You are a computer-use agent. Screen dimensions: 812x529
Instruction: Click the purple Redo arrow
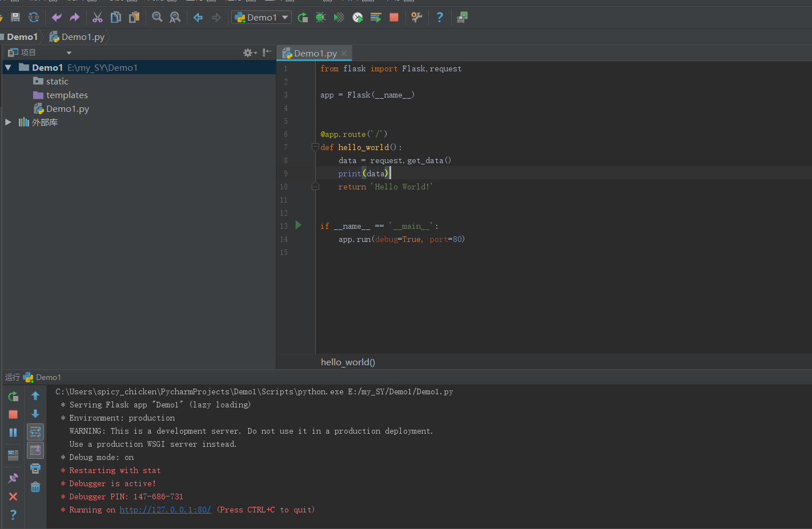point(75,17)
